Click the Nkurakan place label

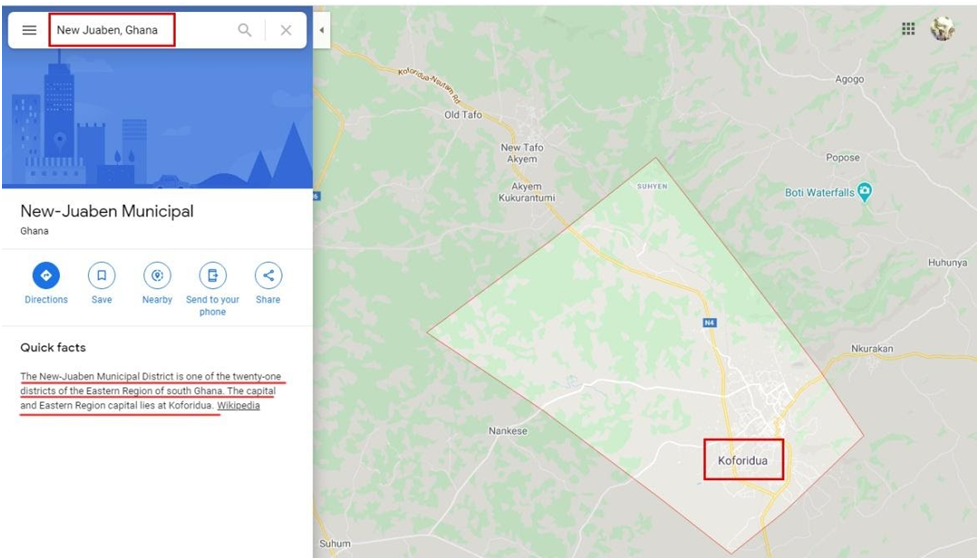click(x=872, y=348)
